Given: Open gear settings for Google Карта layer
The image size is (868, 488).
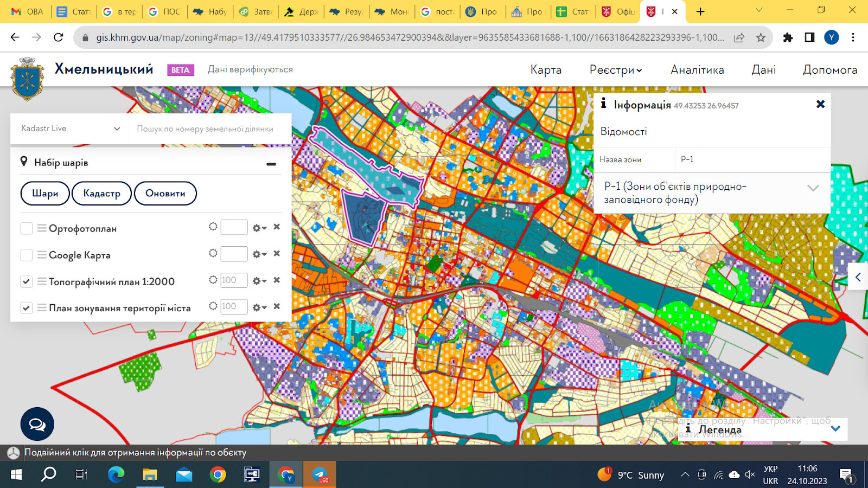Looking at the screenshot, I should tap(259, 254).
